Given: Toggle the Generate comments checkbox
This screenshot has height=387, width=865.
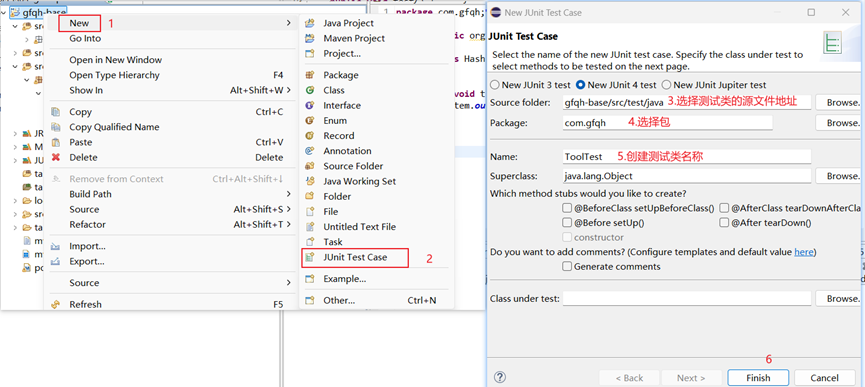Looking at the screenshot, I should [567, 266].
